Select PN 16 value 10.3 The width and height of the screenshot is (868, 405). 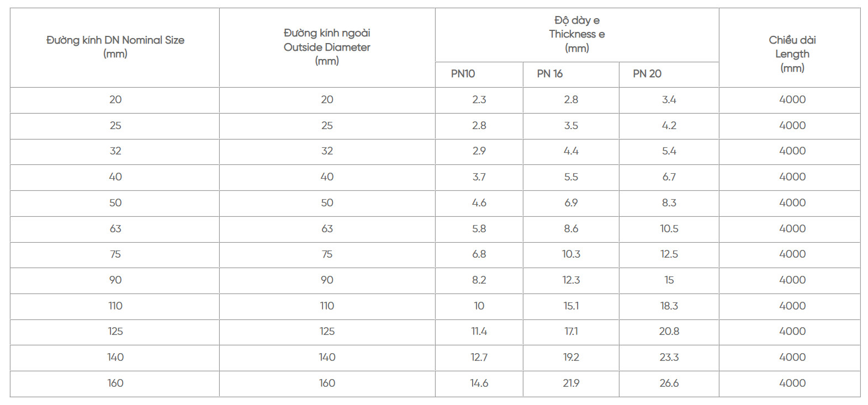click(571, 254)
